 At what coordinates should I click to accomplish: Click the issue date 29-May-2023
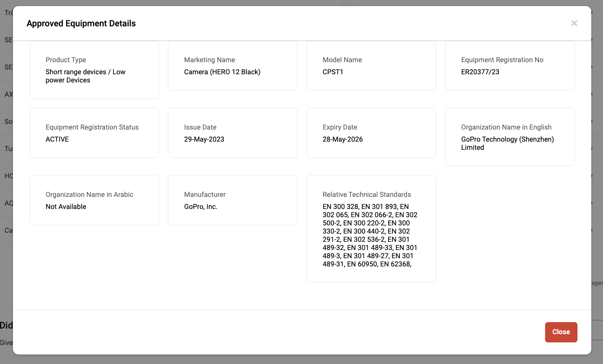point(204,139)
